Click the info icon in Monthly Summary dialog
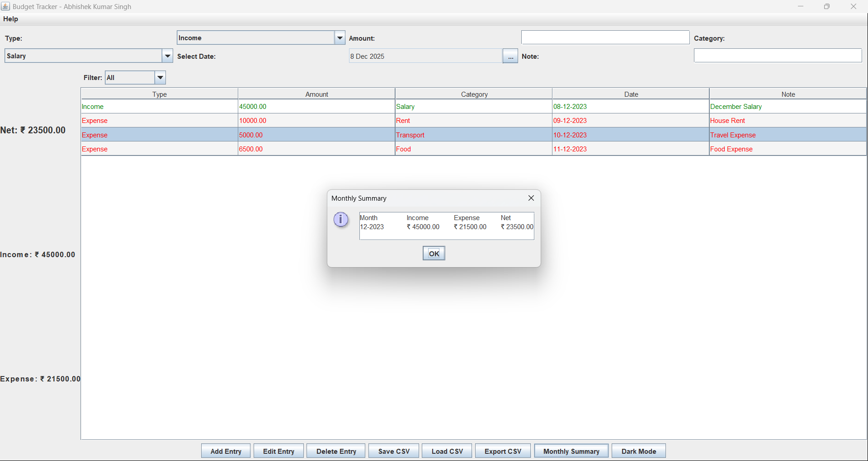 (341, 220)
